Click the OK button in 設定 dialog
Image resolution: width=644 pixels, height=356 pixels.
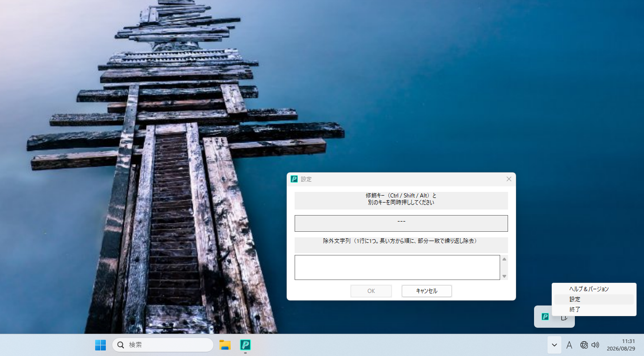(371, 291)
